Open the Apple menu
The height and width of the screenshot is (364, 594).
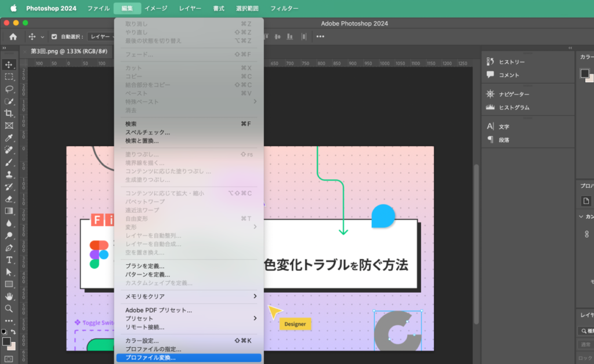tap(13, 9)
